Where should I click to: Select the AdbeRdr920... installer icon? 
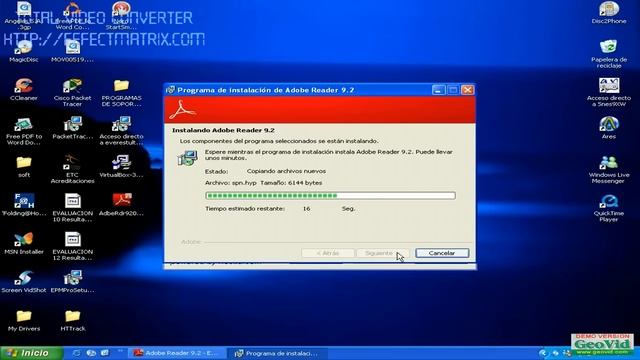(x=121, y=205)
